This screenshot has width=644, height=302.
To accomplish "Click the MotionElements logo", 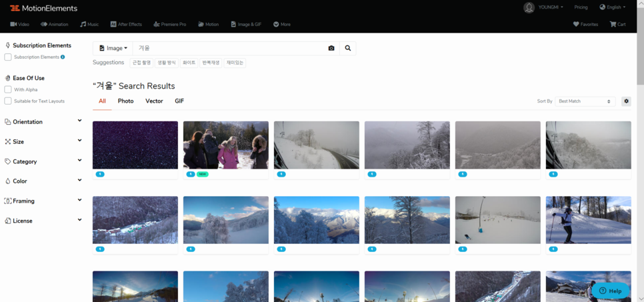I will [43, 8].
